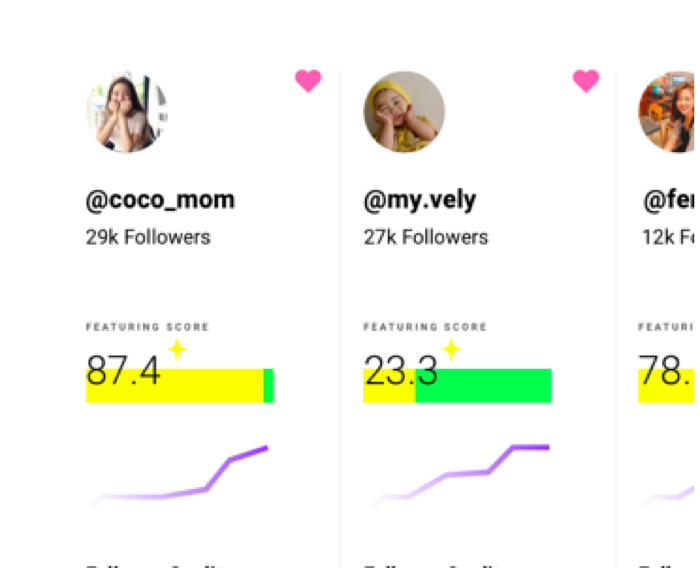Click @coco_mom purple trend line chart
700x568 pixels.
coord(179,476)
